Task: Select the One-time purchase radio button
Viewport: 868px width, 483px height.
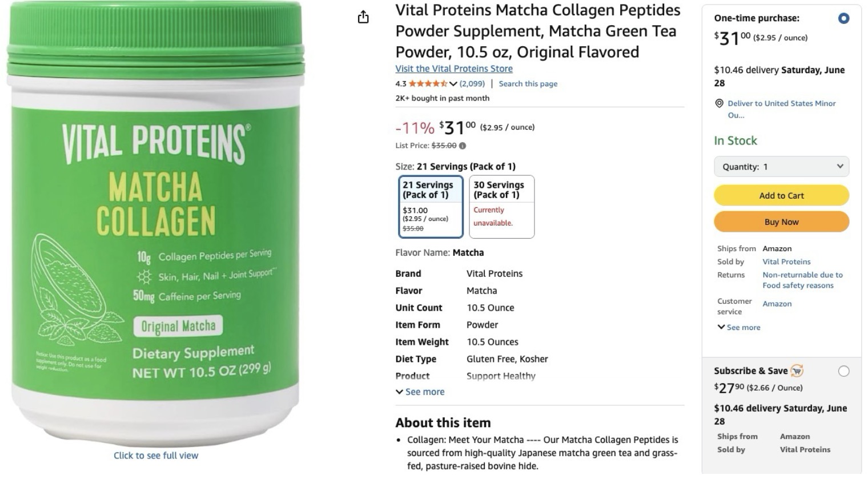Action: coord(843,18)
